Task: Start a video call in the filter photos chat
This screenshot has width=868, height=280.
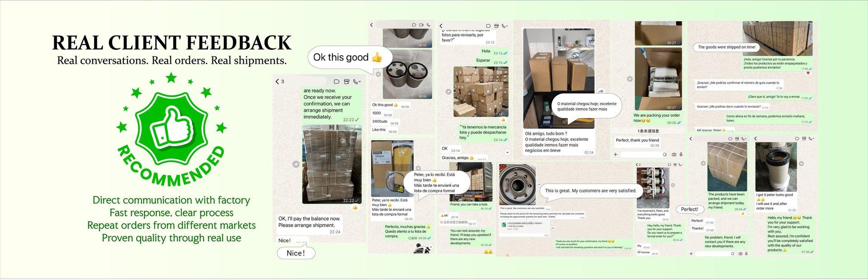Action: 421,25
